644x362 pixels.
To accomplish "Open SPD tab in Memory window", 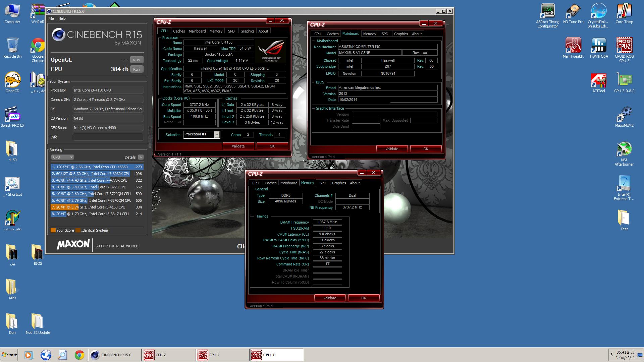I will tap(323, 183).
